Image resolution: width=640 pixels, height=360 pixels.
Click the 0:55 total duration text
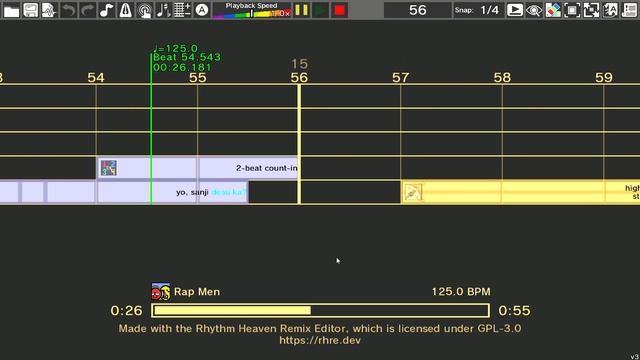(x=514, y=311)
